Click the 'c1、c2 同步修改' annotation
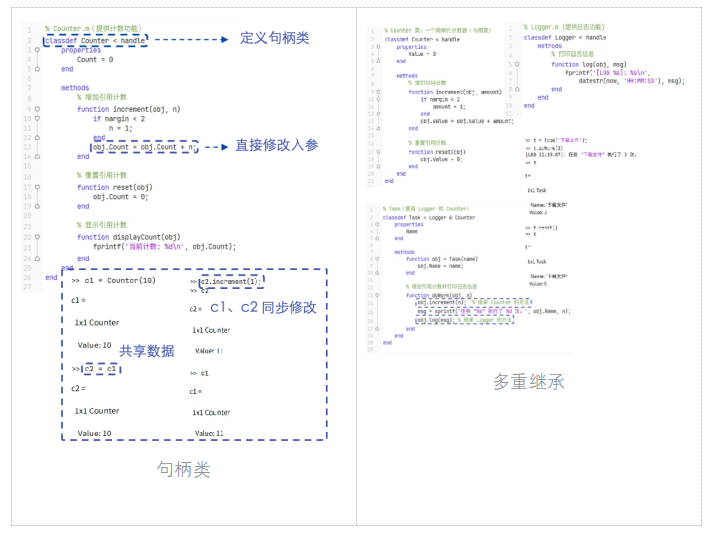 point(263,308)
